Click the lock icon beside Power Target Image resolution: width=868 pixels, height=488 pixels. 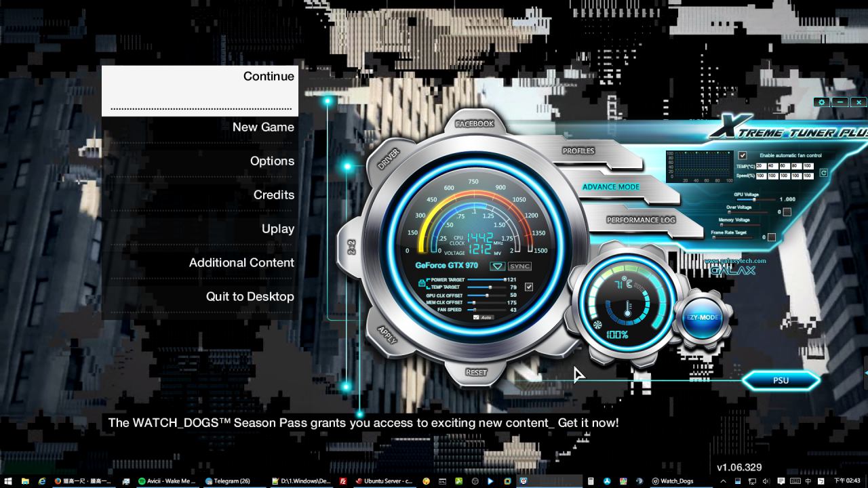[422, 283]
